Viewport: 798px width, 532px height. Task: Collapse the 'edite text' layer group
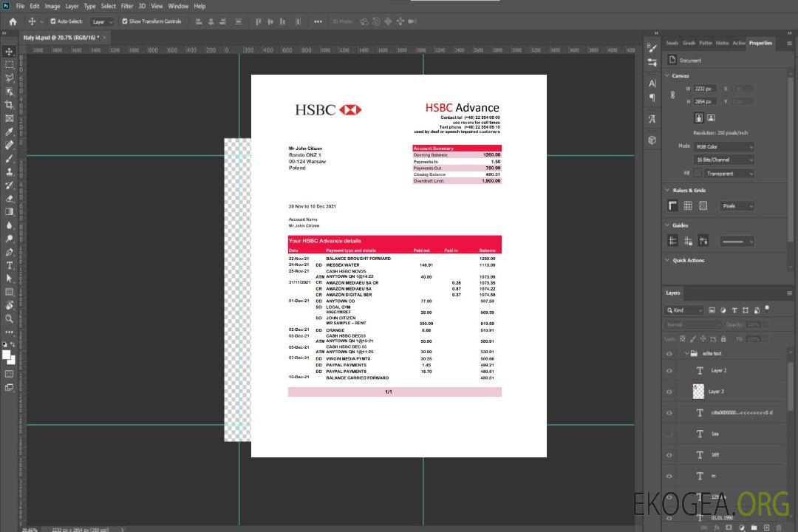tap(686, 353)
